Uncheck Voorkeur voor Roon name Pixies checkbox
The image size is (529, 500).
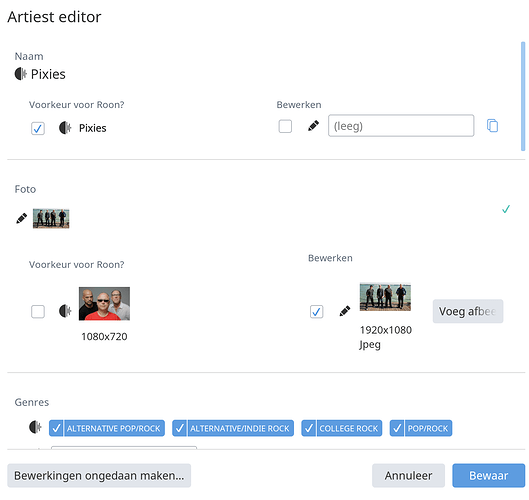(38, 128)
